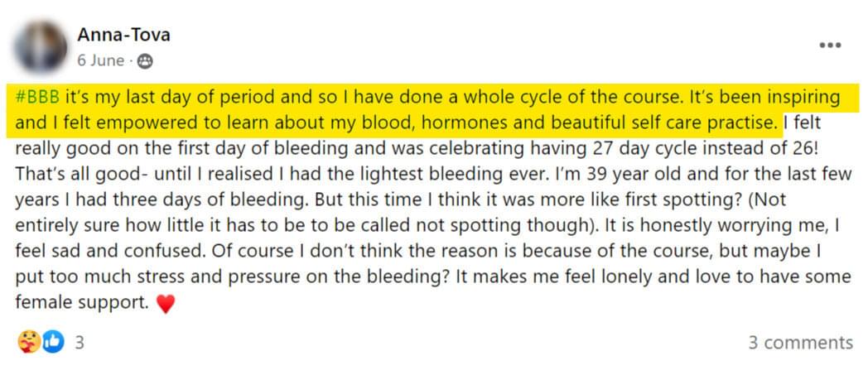
Task: Follow the #BBB hashtag
Action: click(x=37, y=98)
